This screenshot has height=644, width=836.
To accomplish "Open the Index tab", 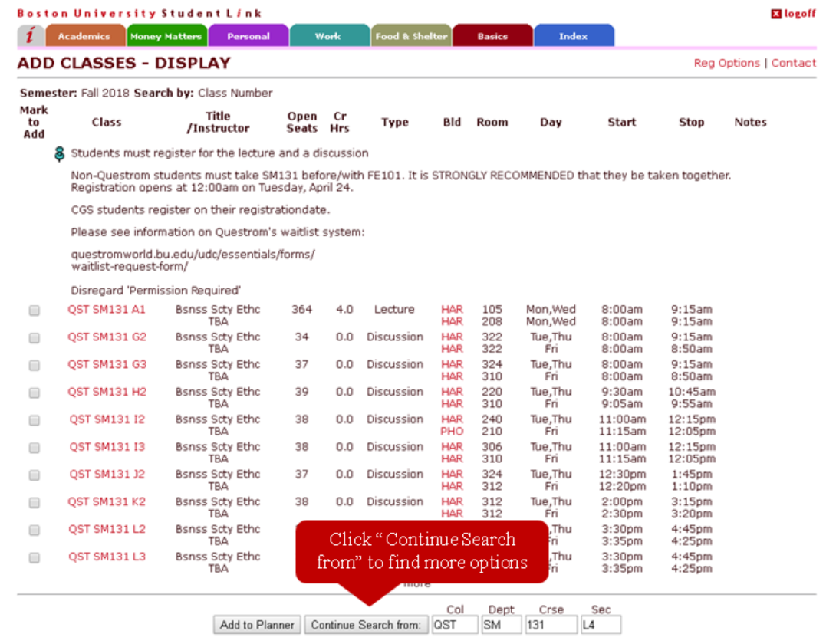I will [574, 36].
